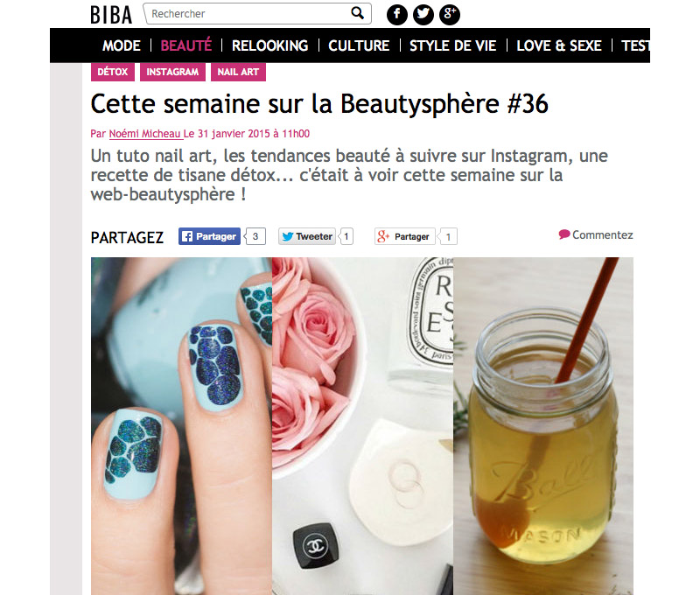The width and height of the screenshot is (700, 595).
Task: Share article via Facebook Partager button
Action: pos(209,236)
